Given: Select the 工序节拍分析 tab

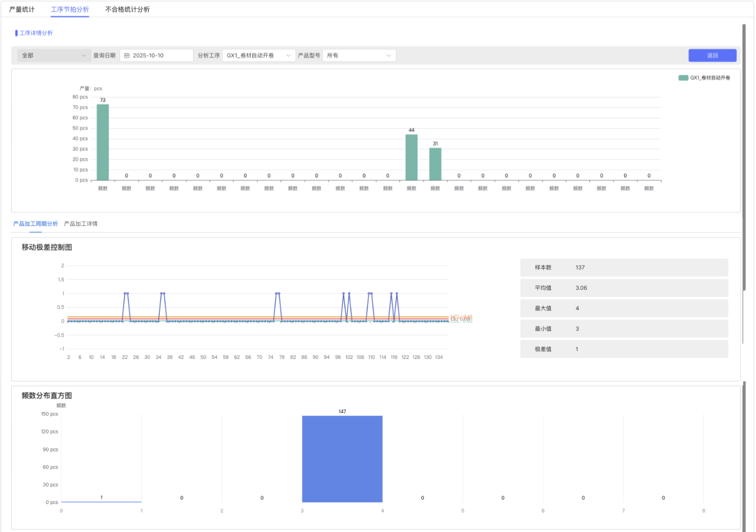Looking at the screenshot, I should 70,9.
